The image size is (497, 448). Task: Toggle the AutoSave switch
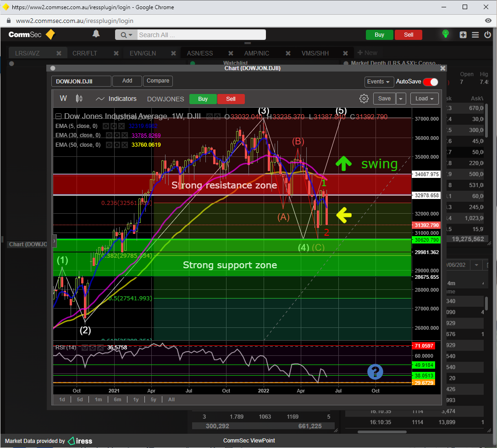click(x=431, y=82)
